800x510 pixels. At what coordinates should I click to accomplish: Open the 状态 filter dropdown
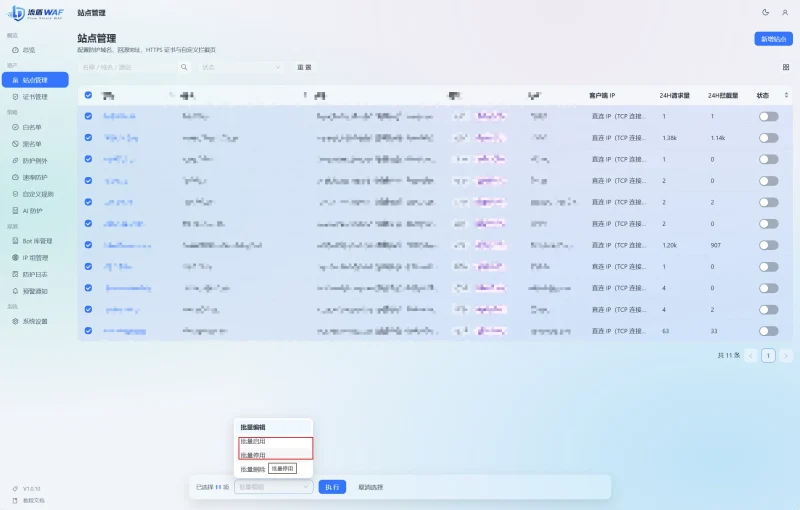tap(241, 67)
